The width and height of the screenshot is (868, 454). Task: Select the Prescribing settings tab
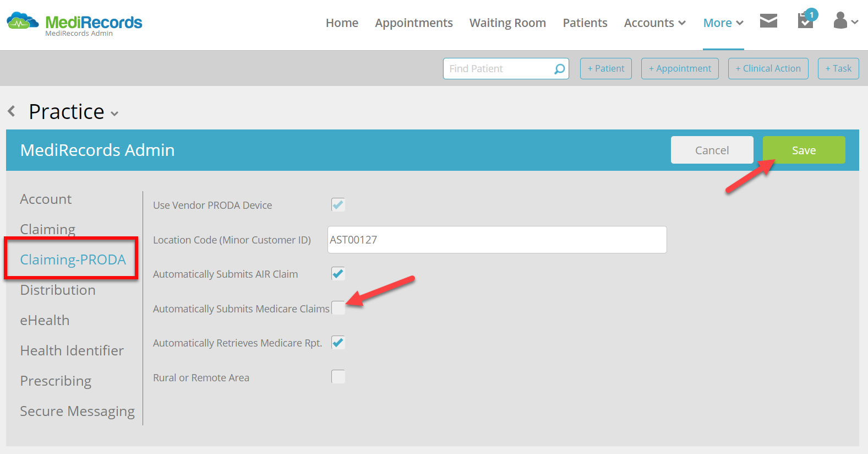pyautogui.click(x=56, y=381)
